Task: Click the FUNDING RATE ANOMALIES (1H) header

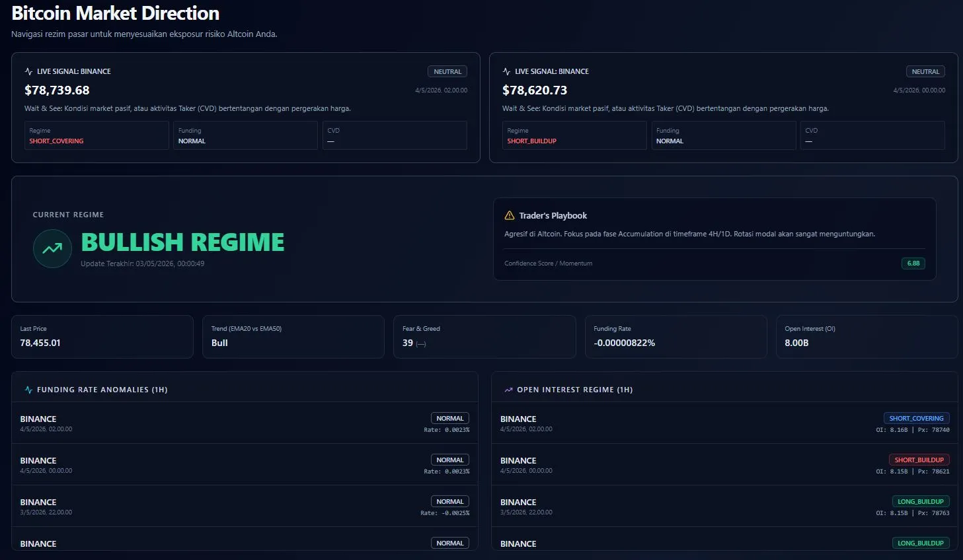Action: coord(102,390)
